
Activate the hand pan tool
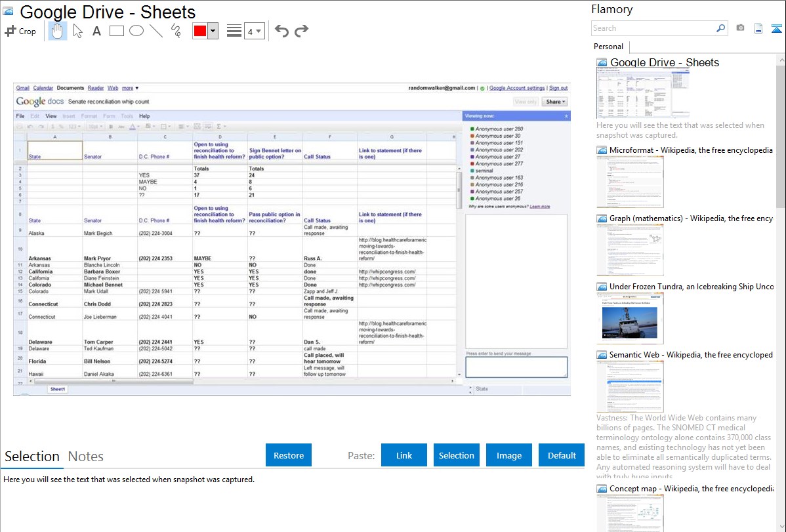coord(57,31)
